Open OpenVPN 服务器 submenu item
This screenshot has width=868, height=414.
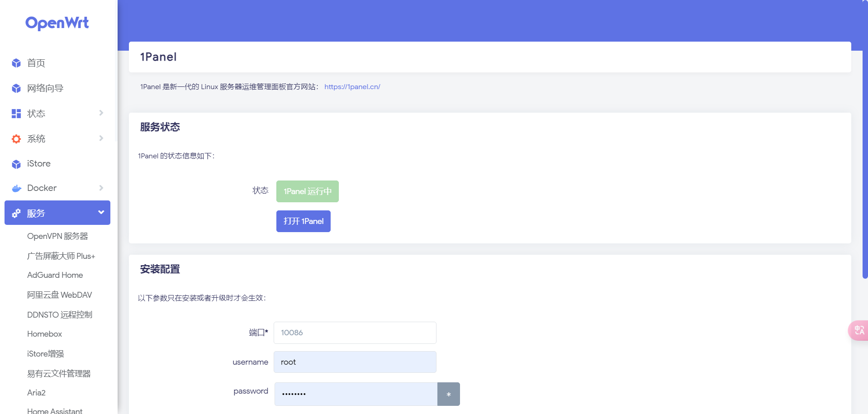pos(57,236)
